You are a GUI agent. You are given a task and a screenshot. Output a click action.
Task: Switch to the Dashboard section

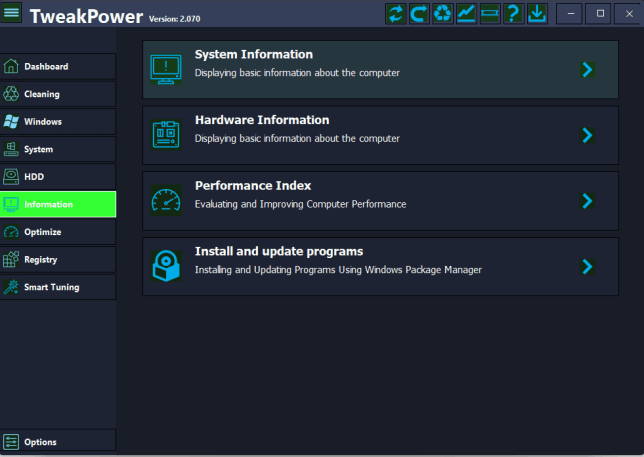tap(58, 67)
